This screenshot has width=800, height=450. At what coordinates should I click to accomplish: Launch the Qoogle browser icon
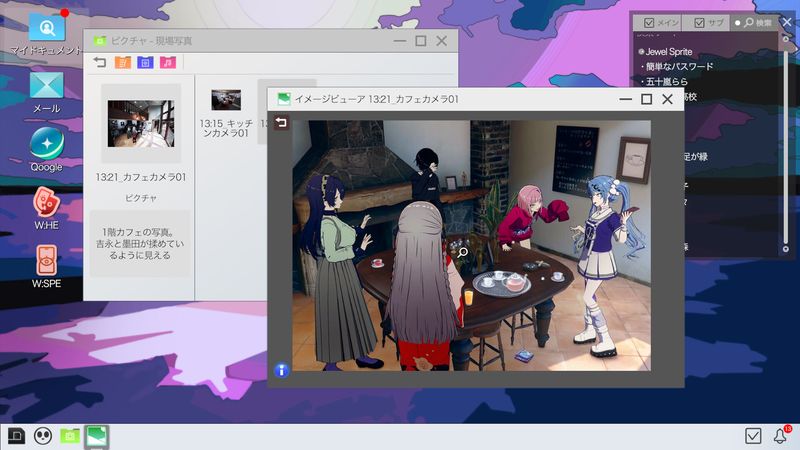(46, 143)
